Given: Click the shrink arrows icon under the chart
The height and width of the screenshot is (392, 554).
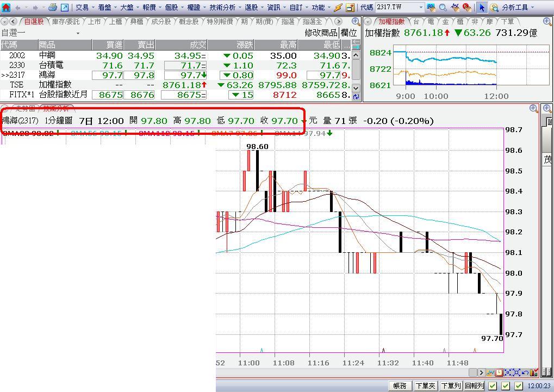Looking at the screenshot, I should (x=508, y=372).
